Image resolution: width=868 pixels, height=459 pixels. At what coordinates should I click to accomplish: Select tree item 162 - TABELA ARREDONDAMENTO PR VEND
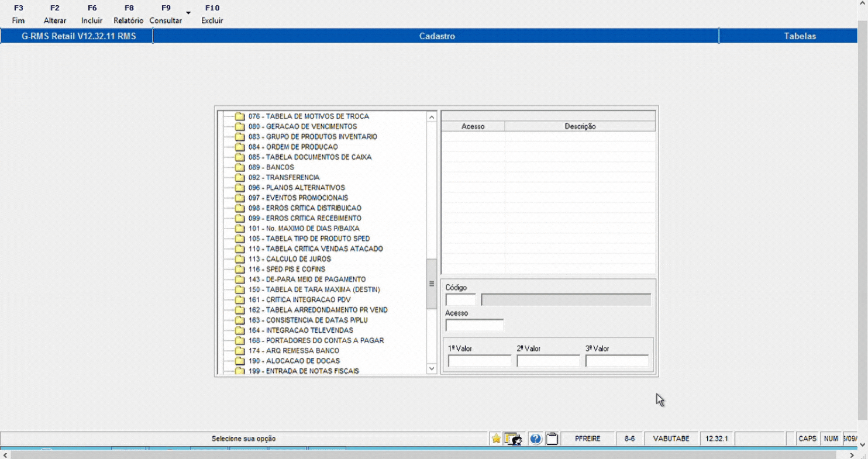[318, 310]
